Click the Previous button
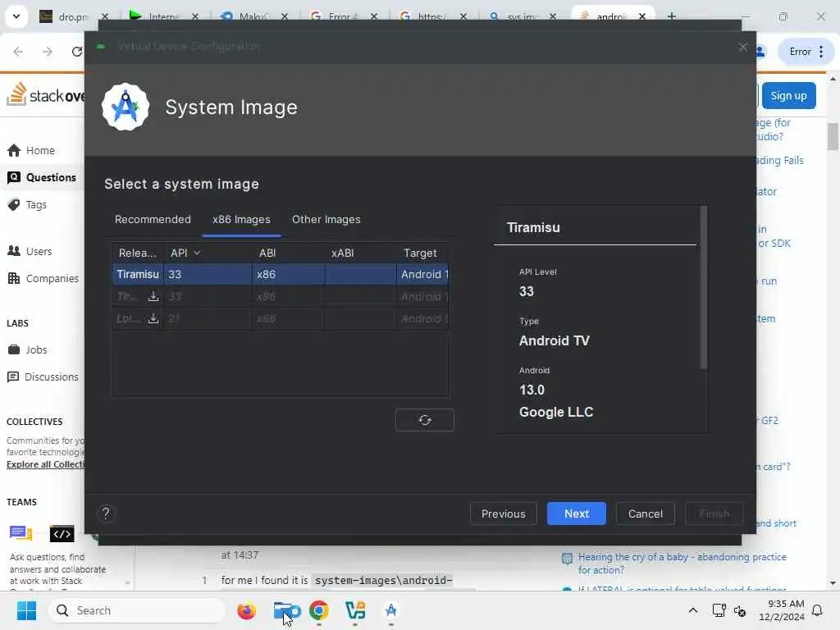This screenshot has height=630, width=840. (504, 514)
